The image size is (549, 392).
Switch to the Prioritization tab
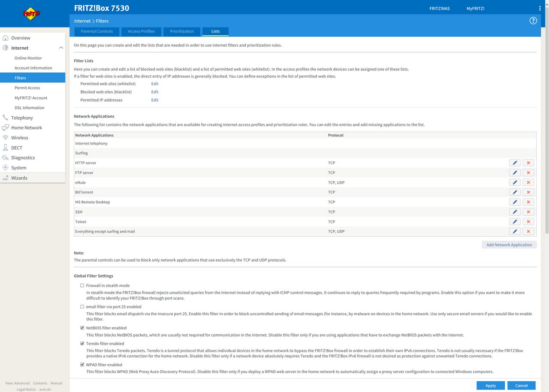pos(182,31)
